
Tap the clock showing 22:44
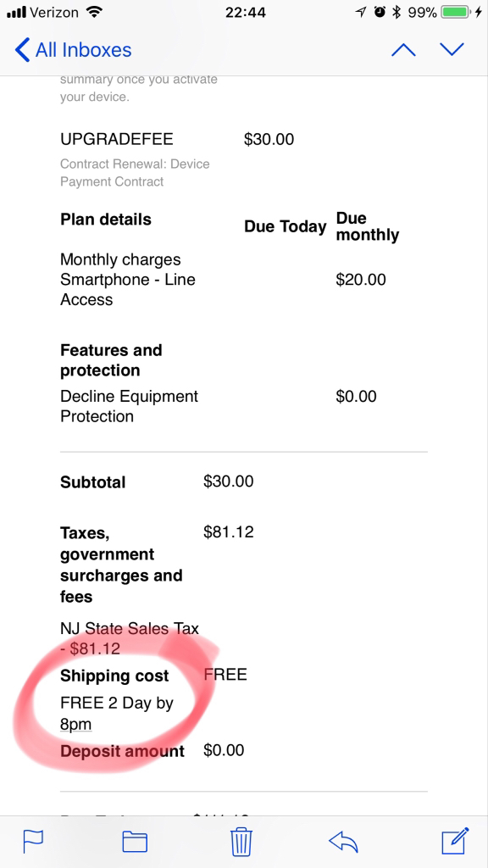[243, 12]
